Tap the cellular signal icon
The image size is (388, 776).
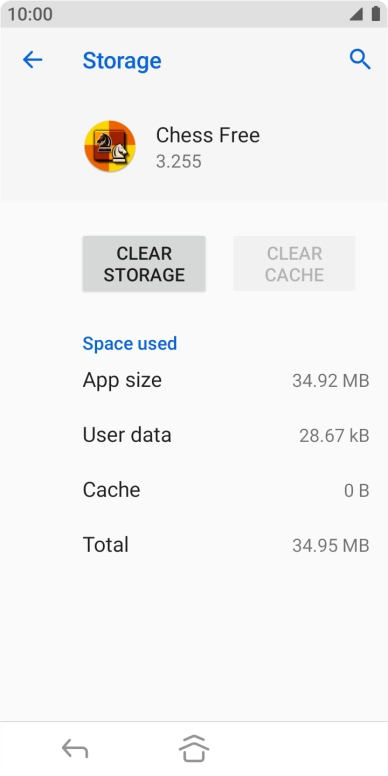[x=356, y=15]
